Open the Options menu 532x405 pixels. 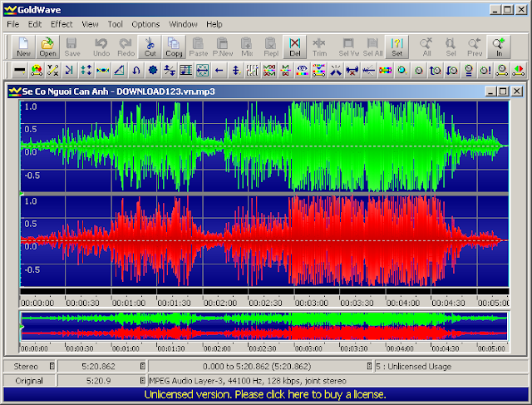tap(145, 25)
